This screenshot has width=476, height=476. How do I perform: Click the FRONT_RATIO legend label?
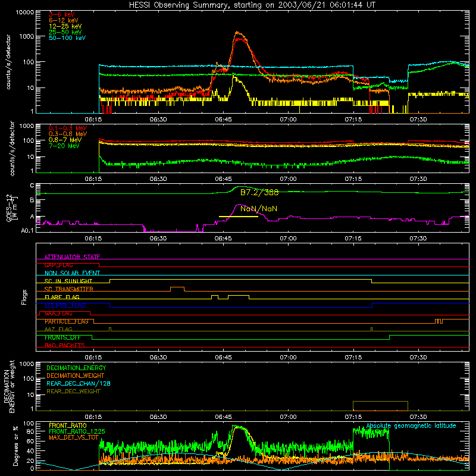(68, 425)
